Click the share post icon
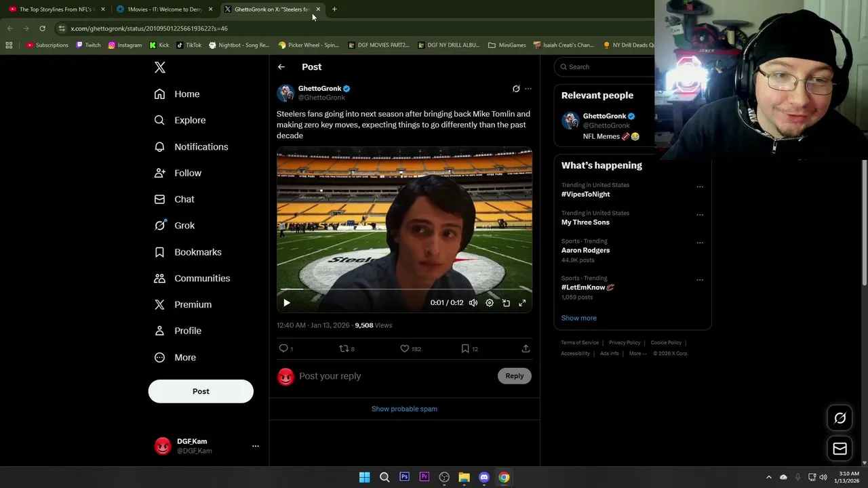 point(526,348)
